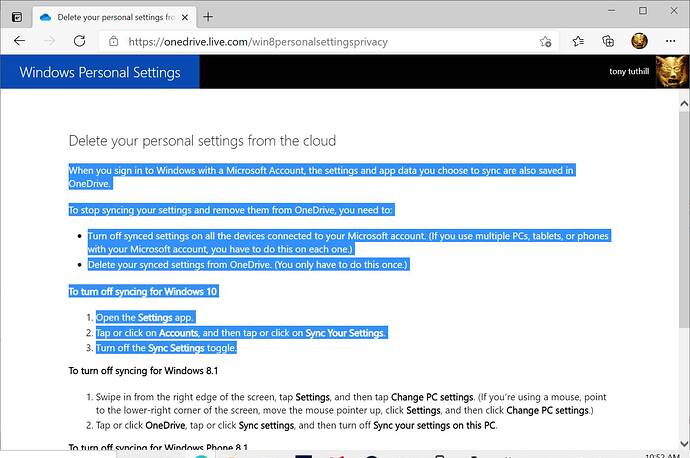Click the 'Delete your personal settings from the cloud' heading

pyautogui.click(x=202, y=141)
